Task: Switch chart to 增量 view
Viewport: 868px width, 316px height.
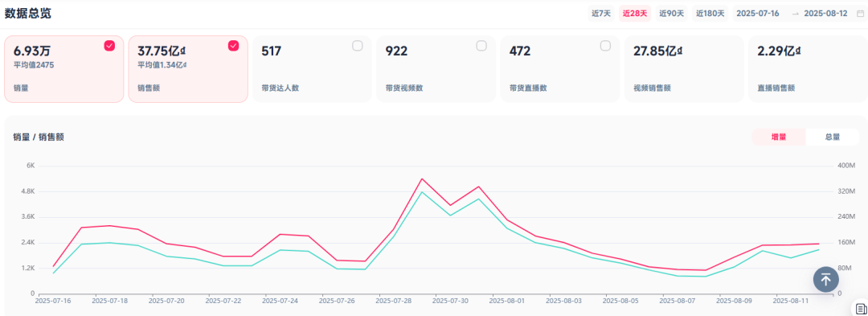Action: [x=778, y=137]
